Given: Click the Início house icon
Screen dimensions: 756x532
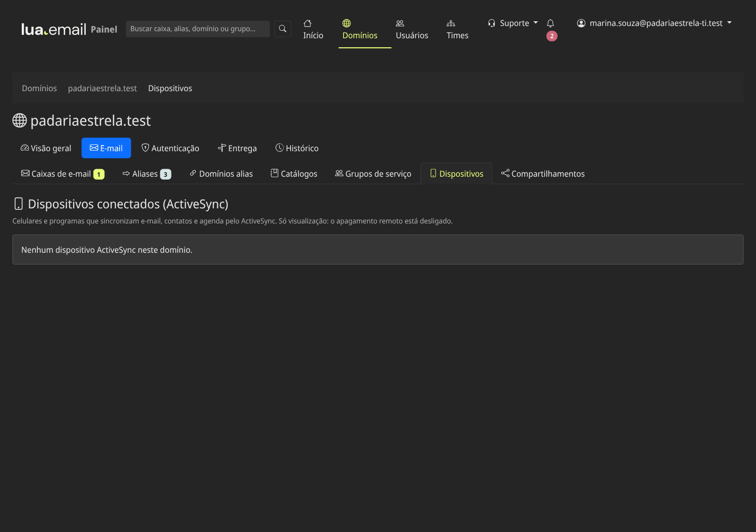Looking at the screenshot, I should 308,23.
